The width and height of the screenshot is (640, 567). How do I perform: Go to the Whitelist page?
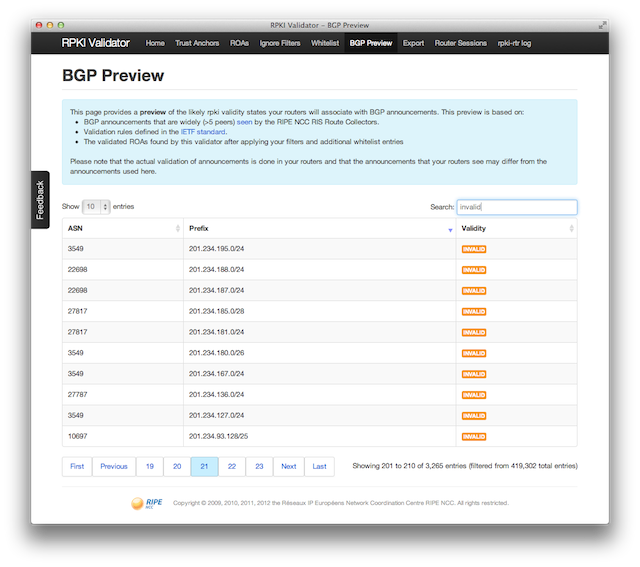click(326, 44)
